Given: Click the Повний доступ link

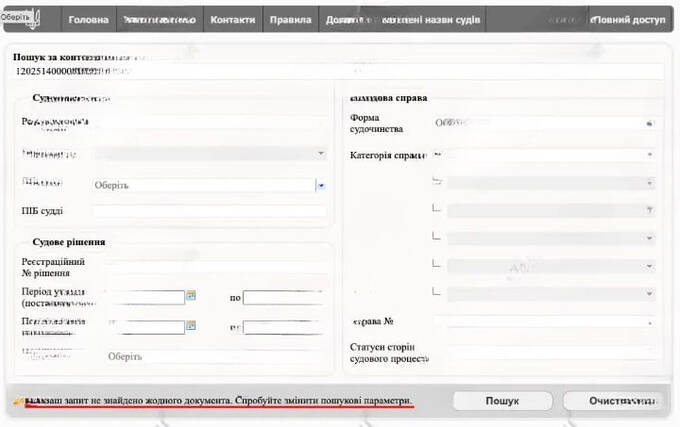Looking at the screenshot, I should coord(628,20).
